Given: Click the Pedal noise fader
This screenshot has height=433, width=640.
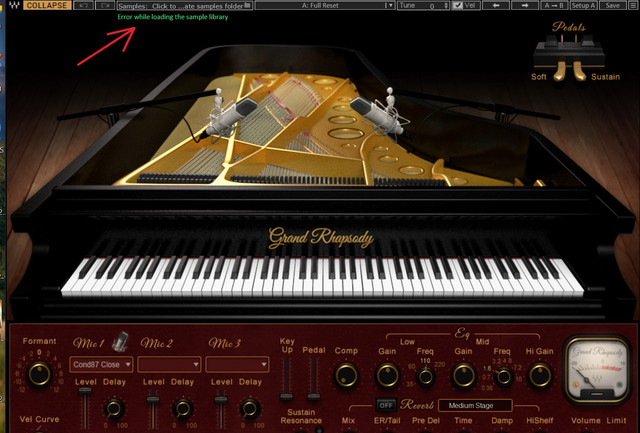Looking at the screenshot, I should [x=314, y=396].
